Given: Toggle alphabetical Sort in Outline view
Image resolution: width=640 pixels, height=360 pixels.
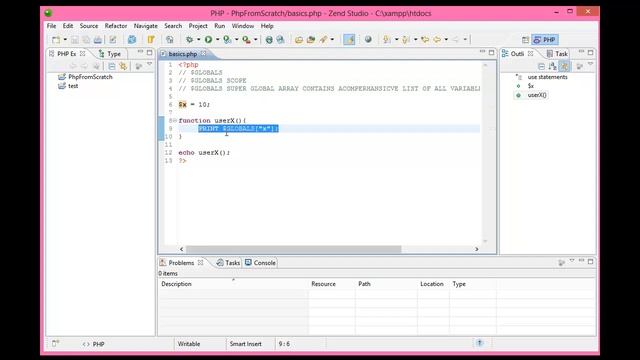Looking at the screenshot, I should click(552, 66).
